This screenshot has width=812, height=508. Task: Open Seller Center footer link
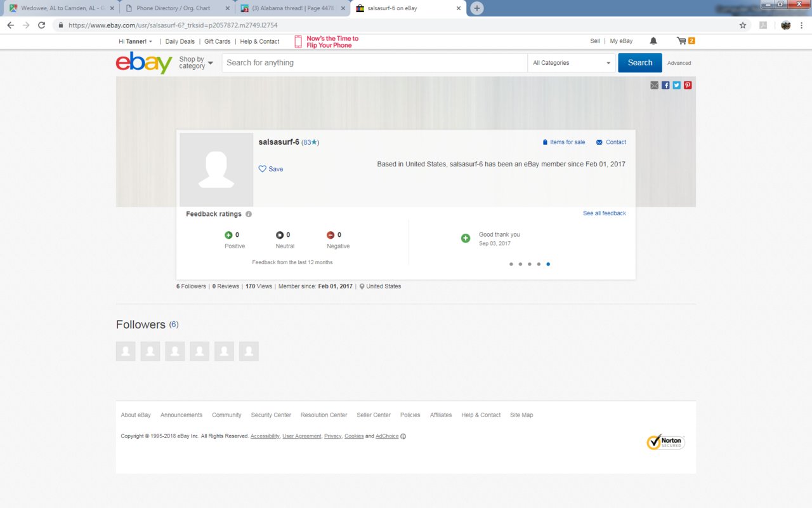coord(374,415)
